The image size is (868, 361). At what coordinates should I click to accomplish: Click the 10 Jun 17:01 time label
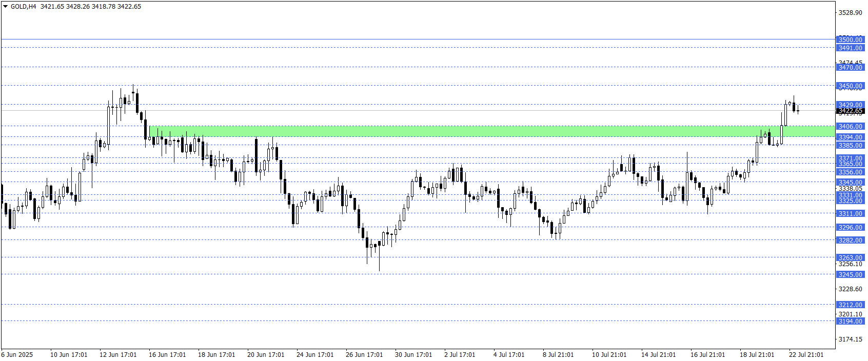(x=69, y=355)
